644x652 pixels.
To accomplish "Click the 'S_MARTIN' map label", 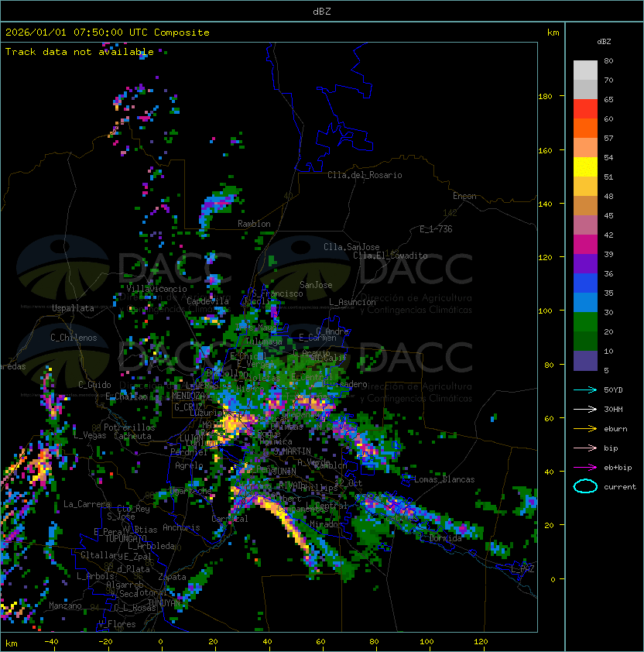I will 292,451.
